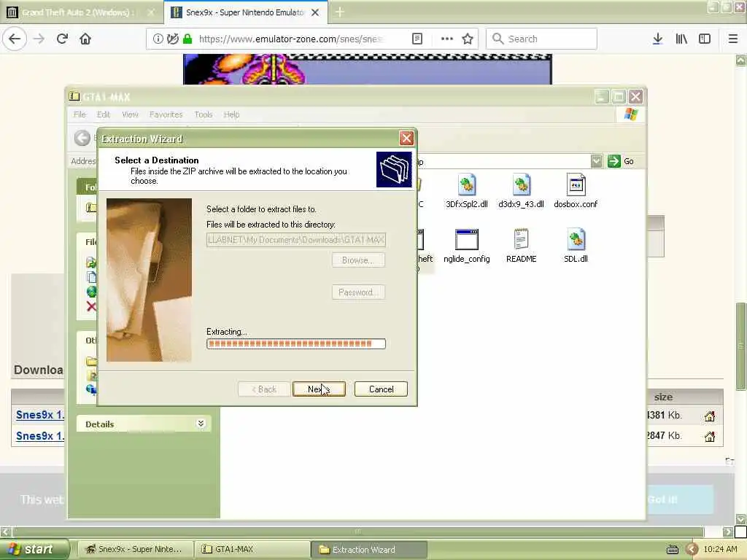Open Firefox hamburger menu
This screenshot has width=747, height=560.
(733, 39)
